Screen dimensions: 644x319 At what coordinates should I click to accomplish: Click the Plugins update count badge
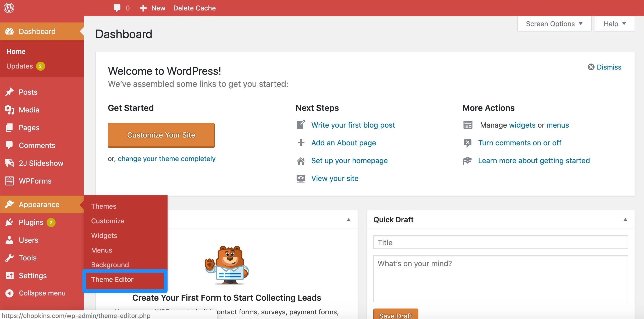(x=51, y=223)
